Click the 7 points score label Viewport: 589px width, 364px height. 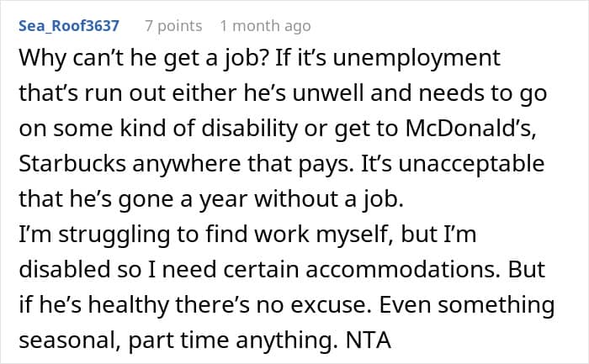tap(173, 26)
